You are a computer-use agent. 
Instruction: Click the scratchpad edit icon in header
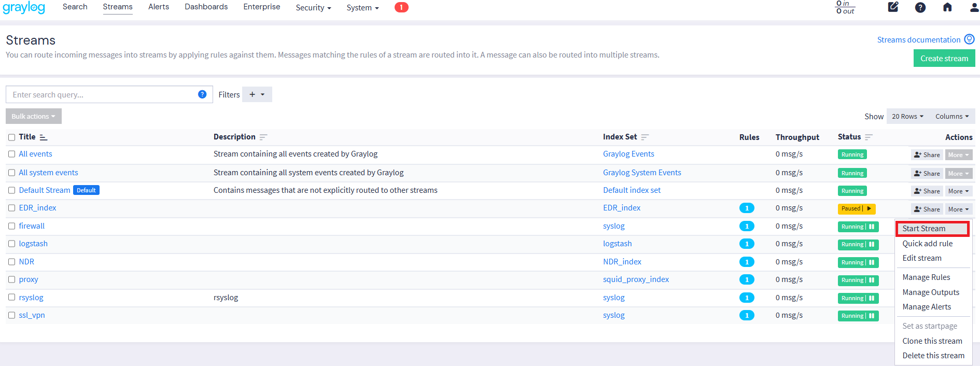tap(893, 7)
